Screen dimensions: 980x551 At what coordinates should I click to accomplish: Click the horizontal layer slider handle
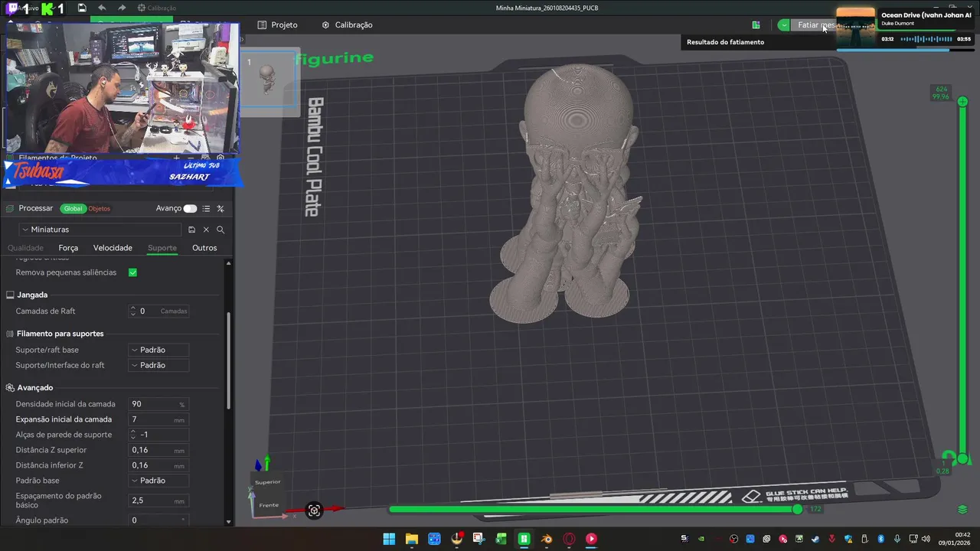pyautogui.click(x=798, y=509)
